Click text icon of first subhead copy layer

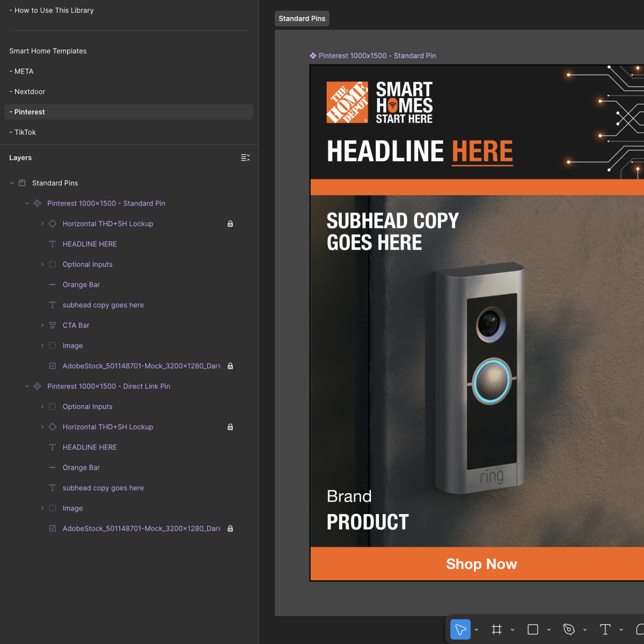53,305
